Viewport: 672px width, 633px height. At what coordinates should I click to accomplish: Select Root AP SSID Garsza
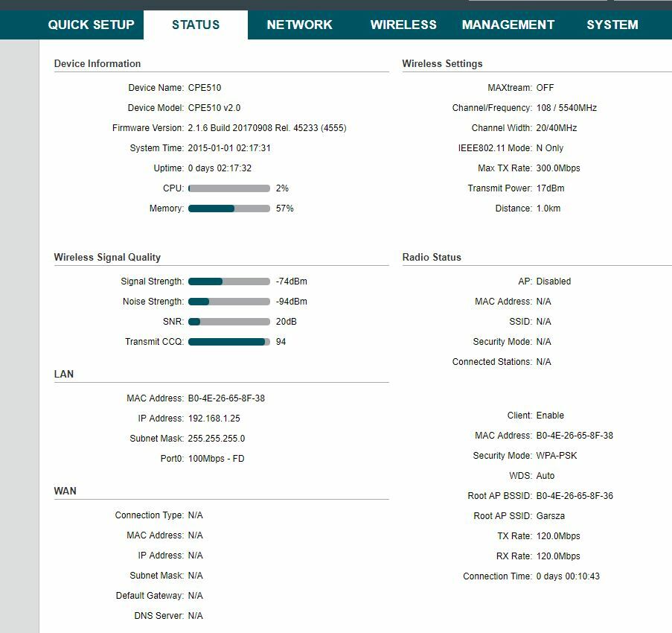pyautogui.click(x=550, y=516)
